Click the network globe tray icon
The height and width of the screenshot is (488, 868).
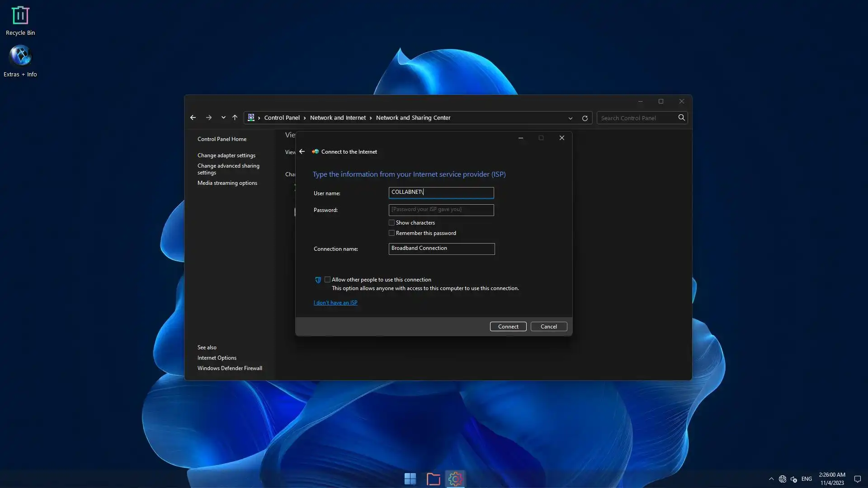click(782, 479)
